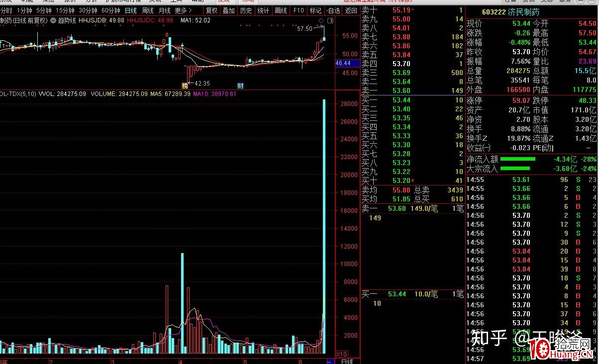Viewport: 599px width, 364px height.
Task: Click the 买均 value 51.85
Action: (x=401, y=199)
